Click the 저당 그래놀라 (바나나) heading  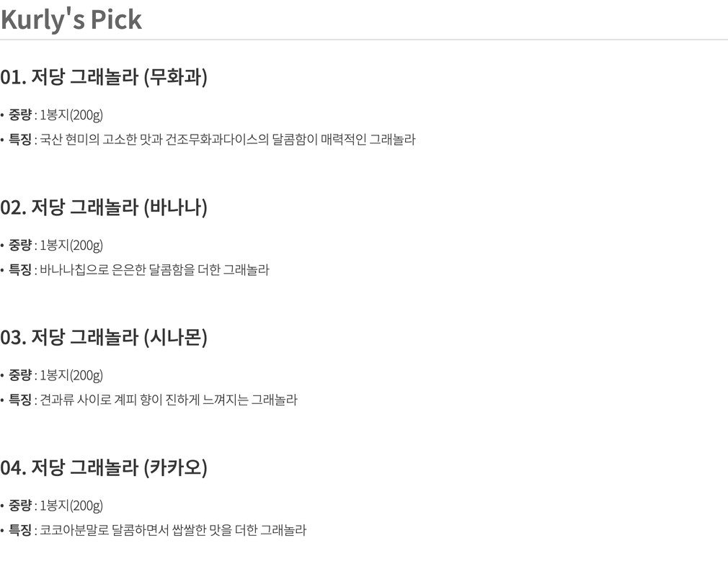coord(104,207)
